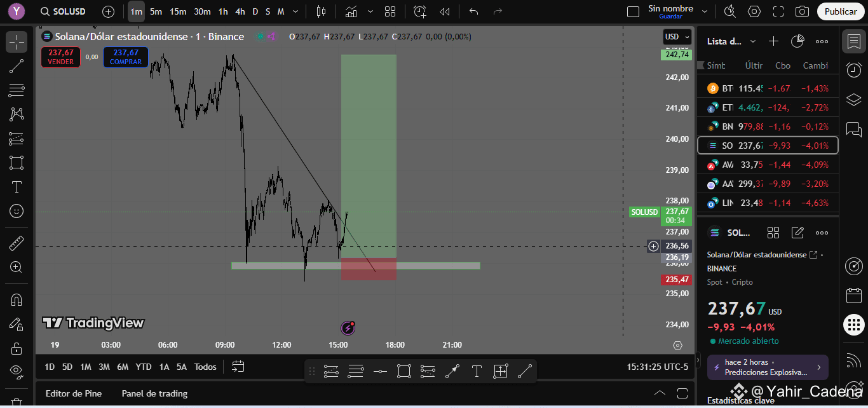Open the emoji icons tool

coord(17,211)
